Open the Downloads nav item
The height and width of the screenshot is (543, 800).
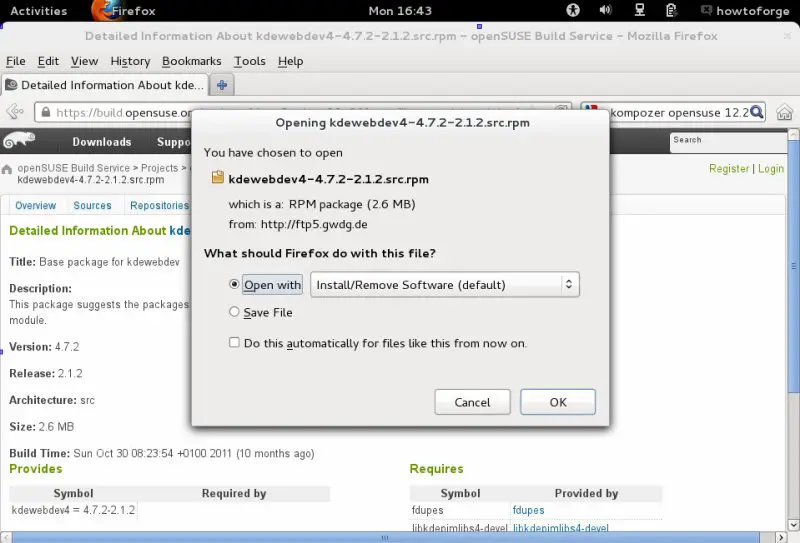pos(102,142)
